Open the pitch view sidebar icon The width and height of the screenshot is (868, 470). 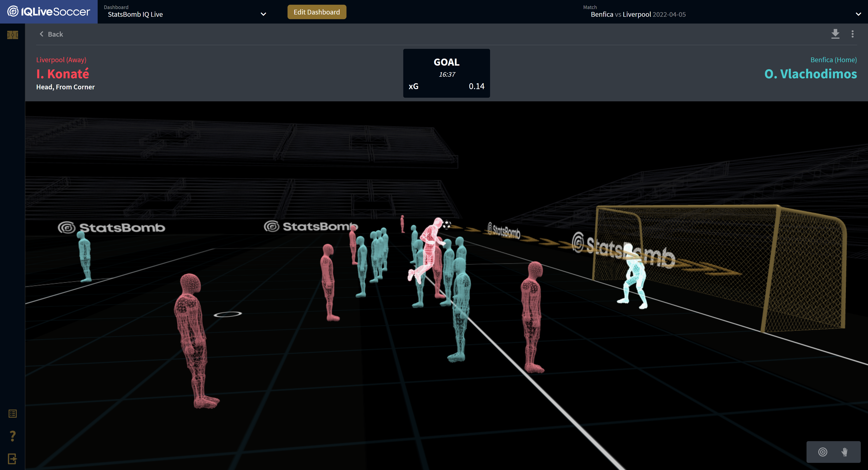(x=12, y=35)
